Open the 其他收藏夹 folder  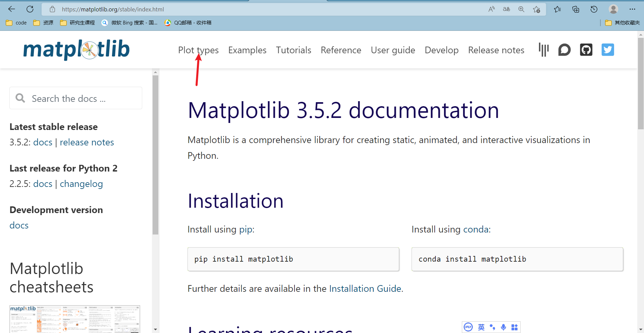[x=623, y=23]
